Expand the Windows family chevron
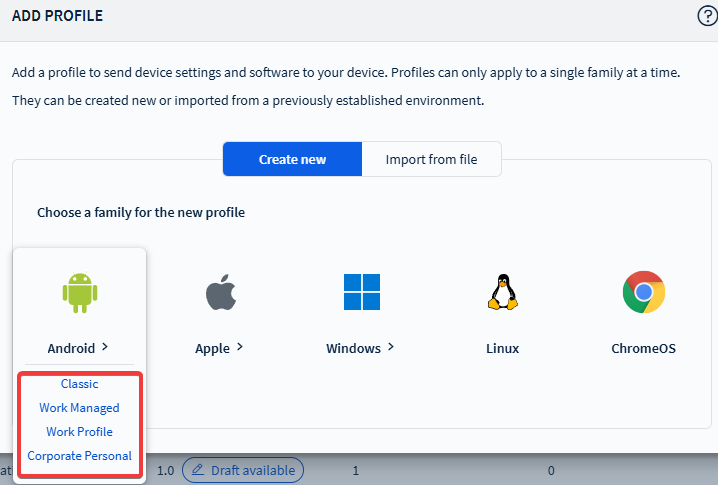This screenshot has height=485, width=718. tap(390, 347)
